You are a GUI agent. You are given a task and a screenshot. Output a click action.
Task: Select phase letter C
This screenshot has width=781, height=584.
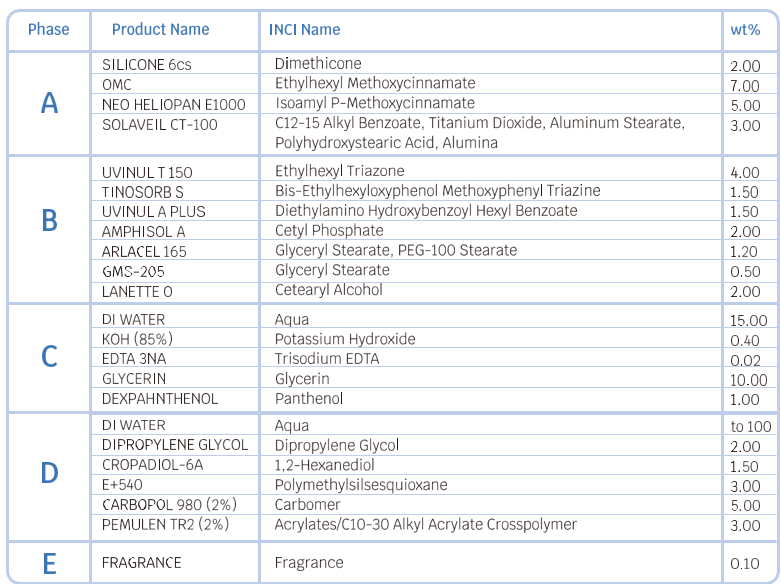[x=49, y=356]
